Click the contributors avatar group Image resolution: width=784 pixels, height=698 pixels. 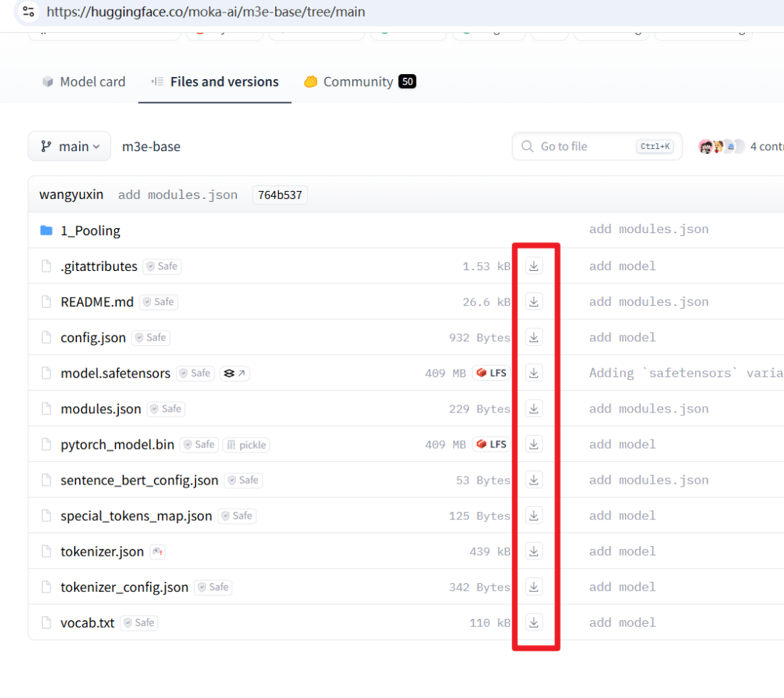click(x=722, y=147)
